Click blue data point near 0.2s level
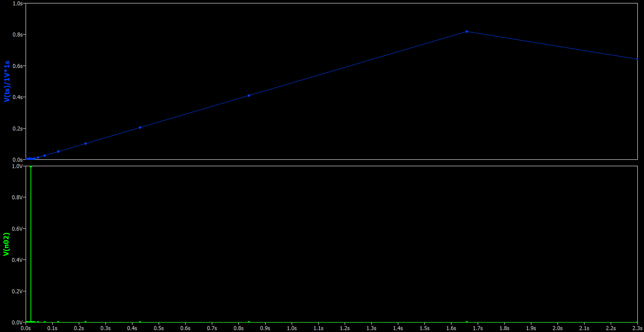This screenshot has height=332, width=644. pos(140,127)
